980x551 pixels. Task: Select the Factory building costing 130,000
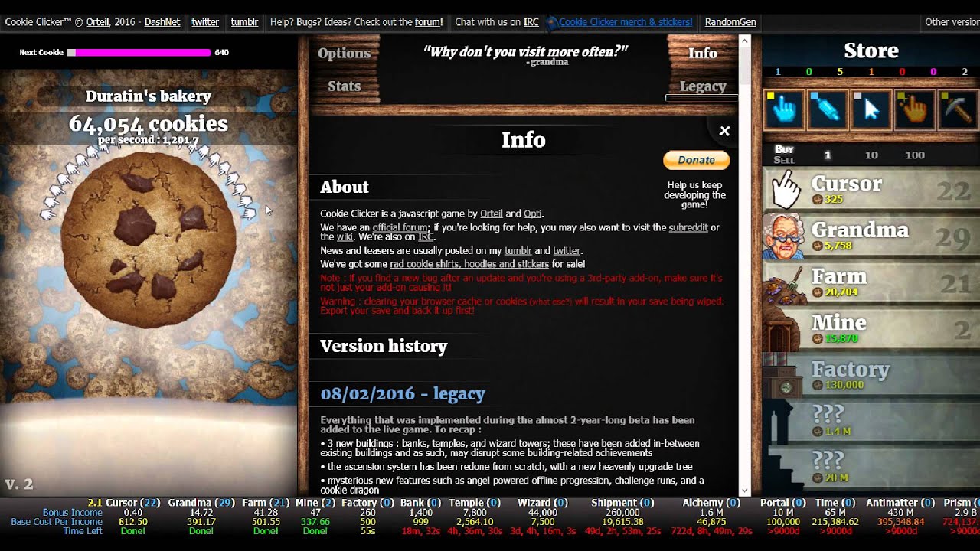(871, 376)
